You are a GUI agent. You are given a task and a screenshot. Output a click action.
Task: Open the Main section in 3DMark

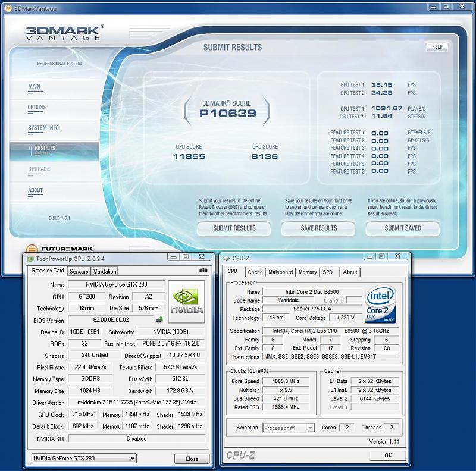34,86
